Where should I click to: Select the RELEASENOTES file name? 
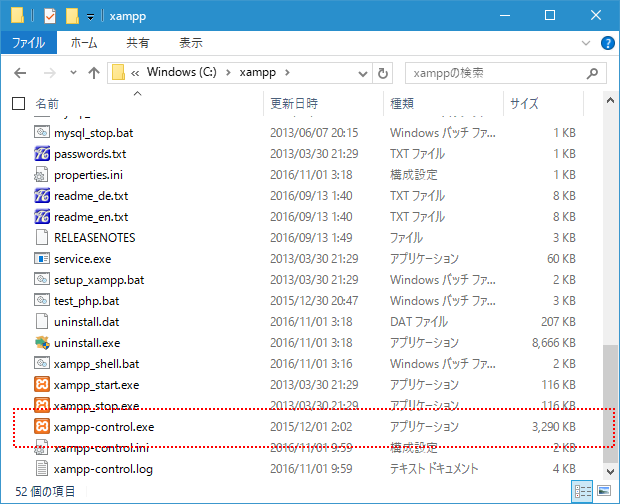(x=95, y=238)
